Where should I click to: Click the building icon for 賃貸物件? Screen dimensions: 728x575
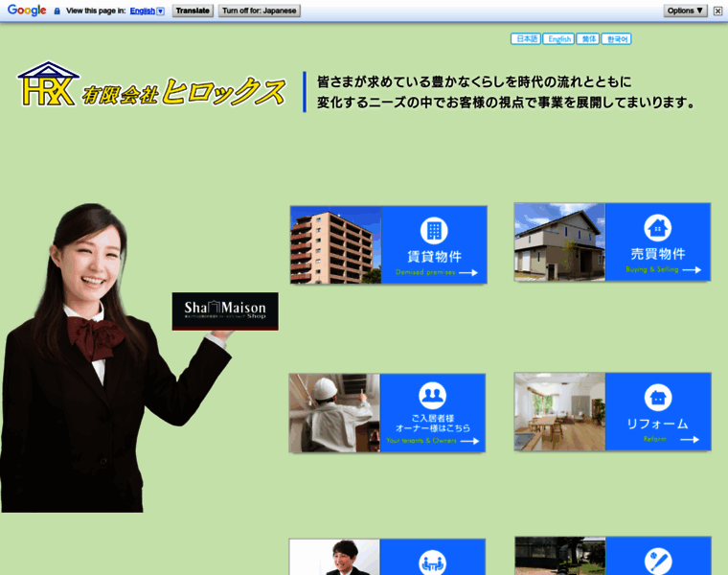point(434,231)
